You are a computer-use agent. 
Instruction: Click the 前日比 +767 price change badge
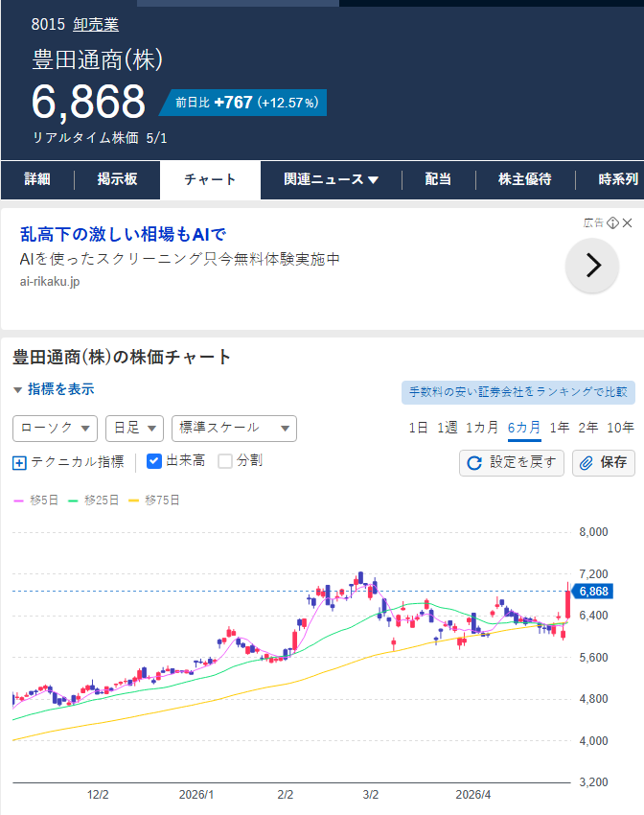coord(244,103)
